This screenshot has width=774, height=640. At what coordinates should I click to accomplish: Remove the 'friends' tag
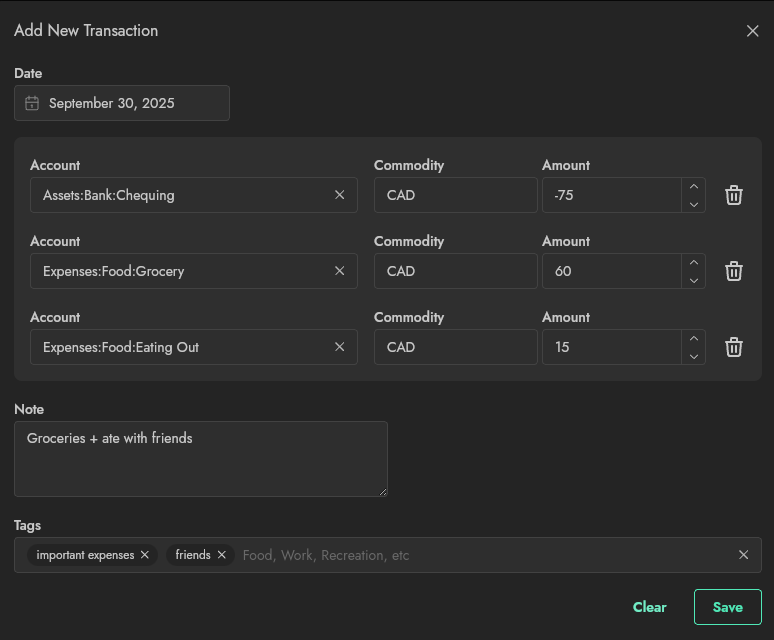[x=222, y=555]
